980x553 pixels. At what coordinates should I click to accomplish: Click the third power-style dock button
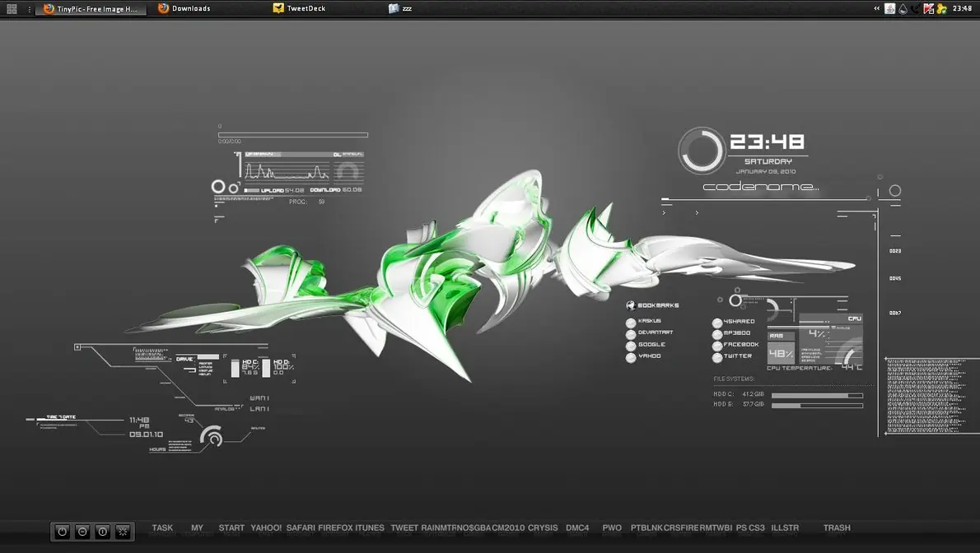(x=102, y=532)
